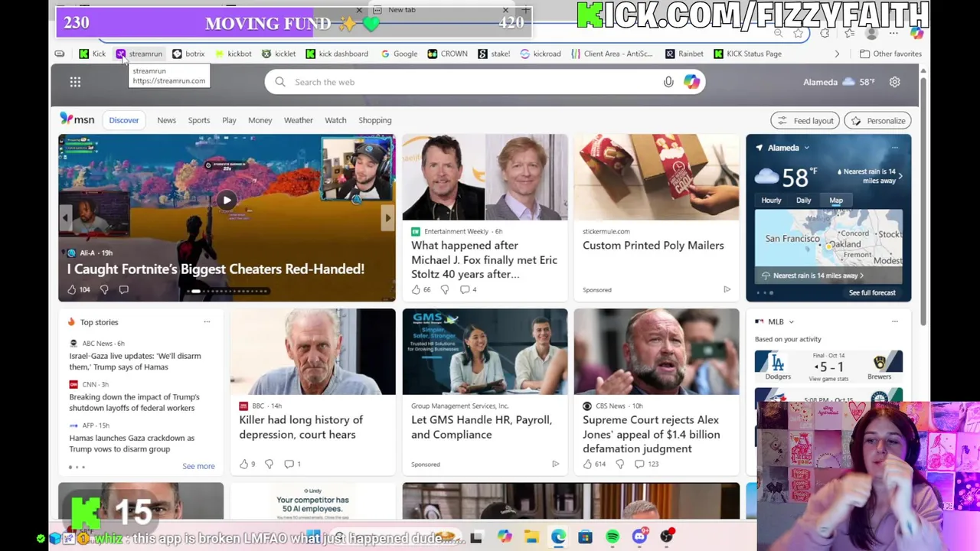
Task: Show Hourly weather forecast
Action: [771, 201]
